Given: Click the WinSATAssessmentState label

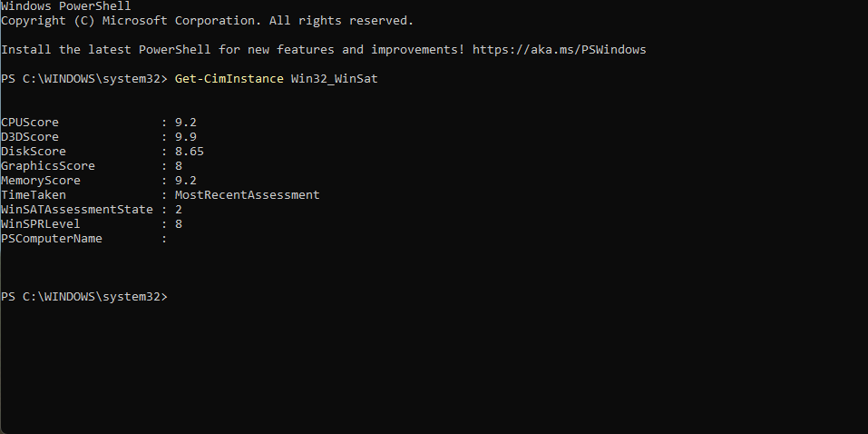Looking at the screenshot, I should point(76,209).
